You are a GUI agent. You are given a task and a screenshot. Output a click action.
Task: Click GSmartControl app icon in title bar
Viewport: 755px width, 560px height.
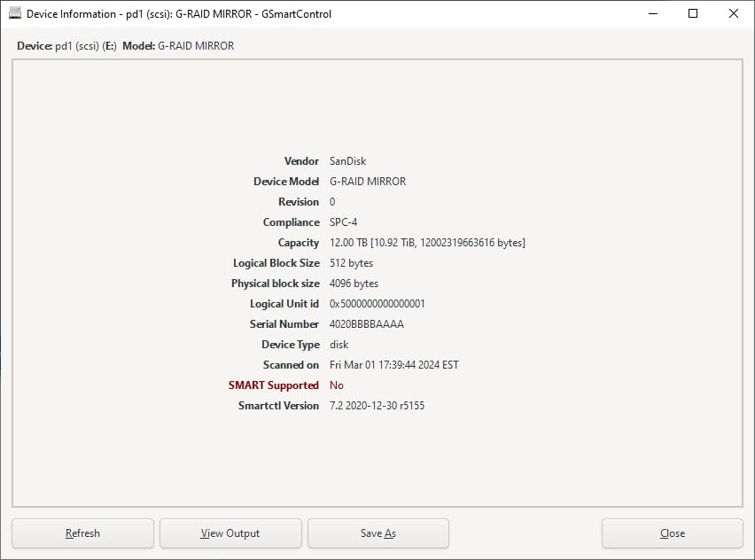point(15,13)
